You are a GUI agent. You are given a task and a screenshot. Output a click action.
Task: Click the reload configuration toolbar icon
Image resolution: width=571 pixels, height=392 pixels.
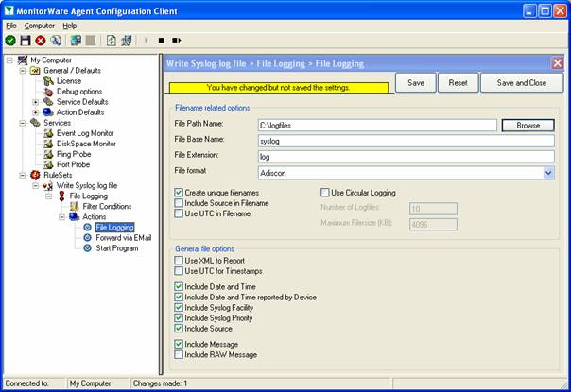click(x=111, y=40)
